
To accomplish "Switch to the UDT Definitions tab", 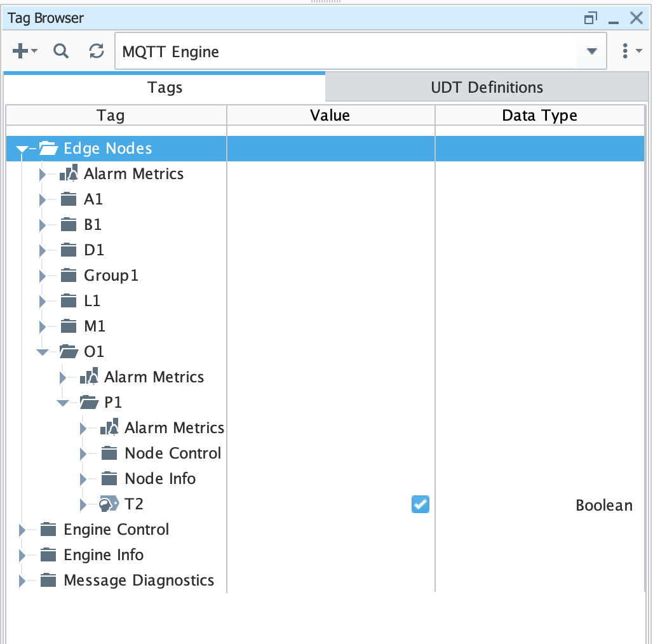I will [487, 87].
